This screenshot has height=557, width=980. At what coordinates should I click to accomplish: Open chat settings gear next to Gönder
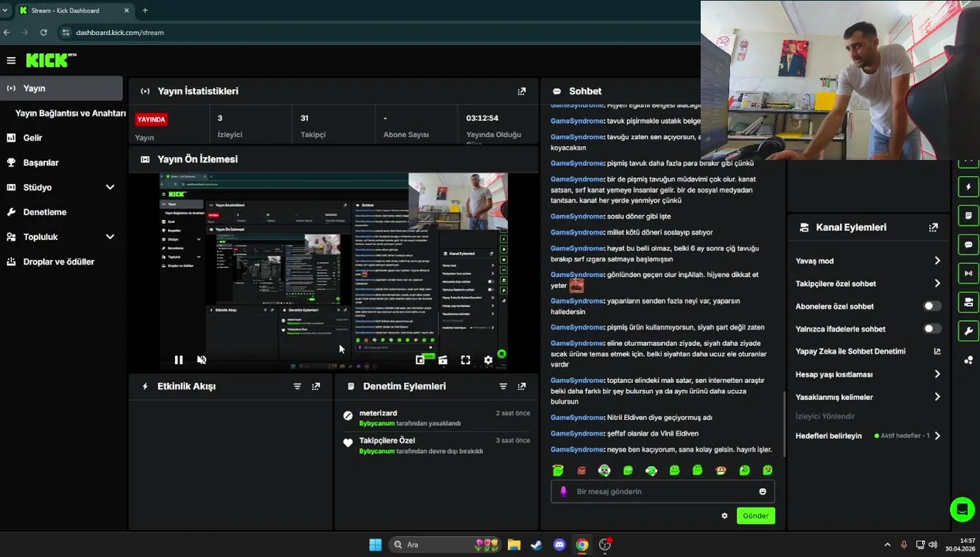(x=725, y=516)
